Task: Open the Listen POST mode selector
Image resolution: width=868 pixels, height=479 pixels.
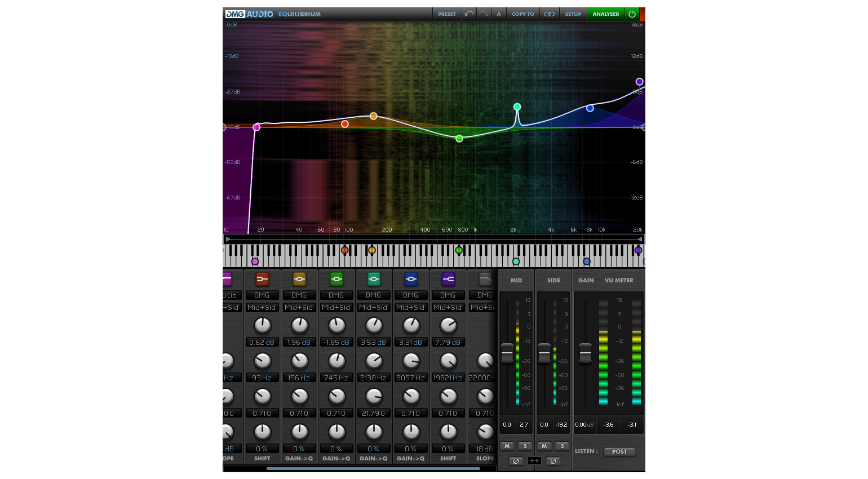Action: point(619,451)
